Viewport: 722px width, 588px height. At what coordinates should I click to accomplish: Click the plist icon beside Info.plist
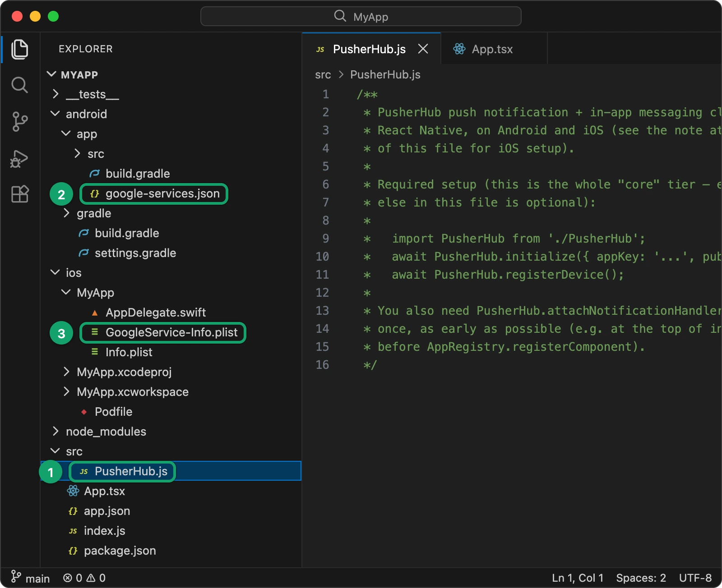coord(94,352)
